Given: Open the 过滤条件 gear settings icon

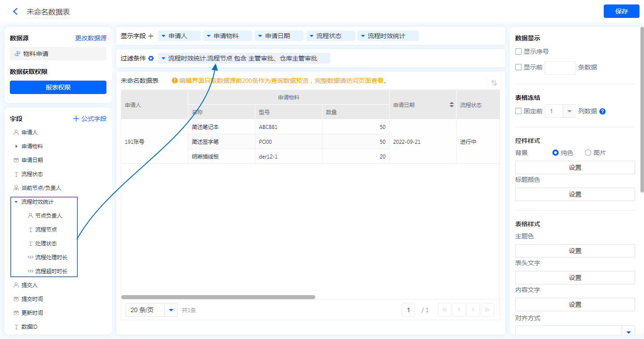Looking at the screenshot, I should click(151, 58).
